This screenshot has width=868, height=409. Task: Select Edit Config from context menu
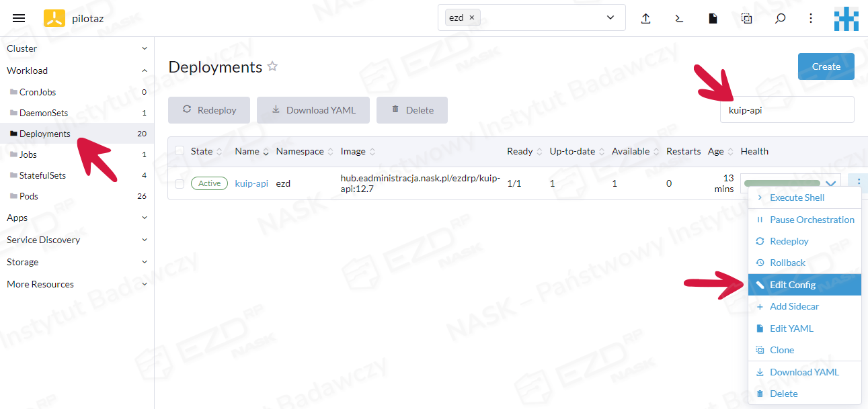pyautogui.click(x=792, y=285)
